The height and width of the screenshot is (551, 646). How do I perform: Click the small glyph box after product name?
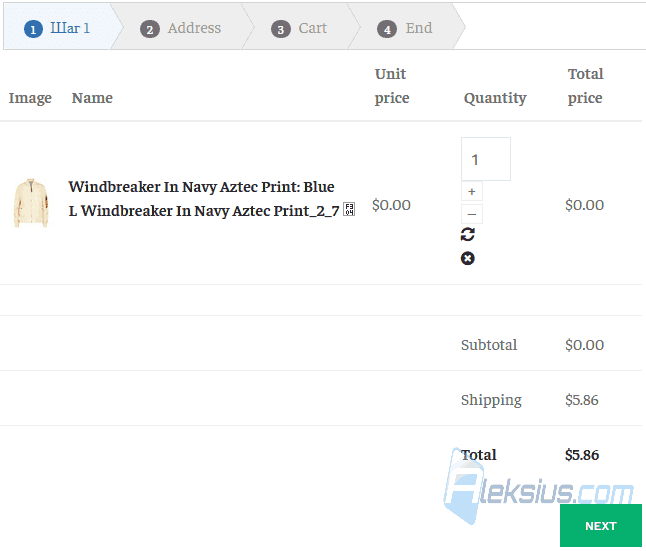coord(349,209)
